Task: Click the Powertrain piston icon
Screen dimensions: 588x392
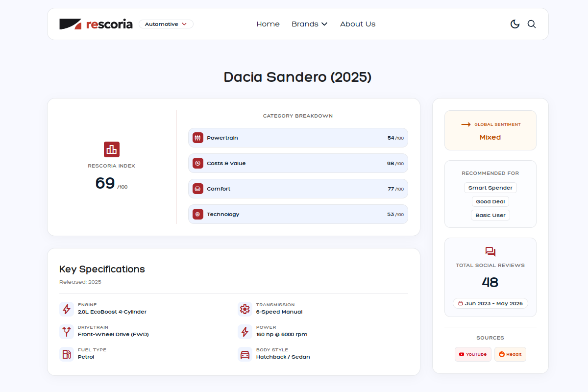Action: (198, 138)
